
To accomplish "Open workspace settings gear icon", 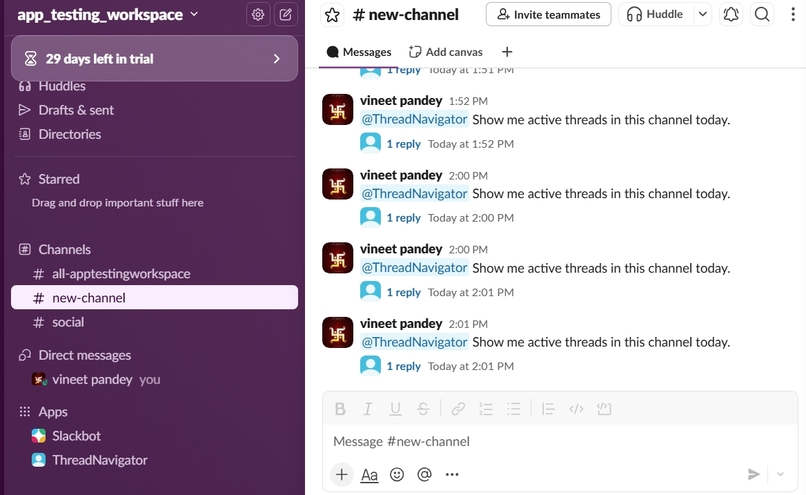I will [258, 14].
